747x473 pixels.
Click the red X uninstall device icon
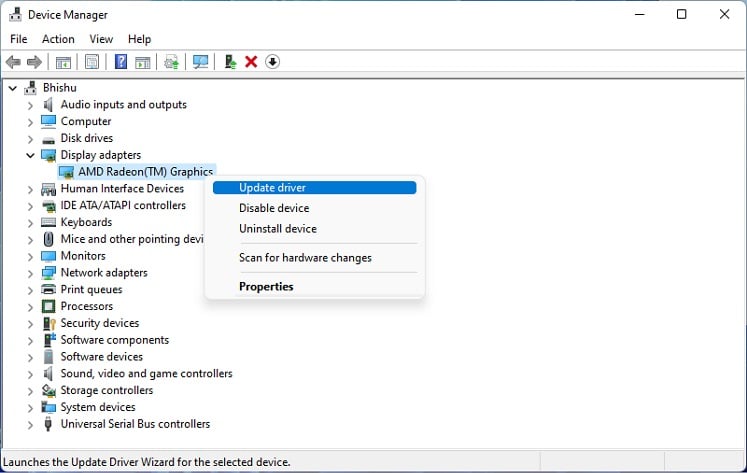tap(251, 61)
